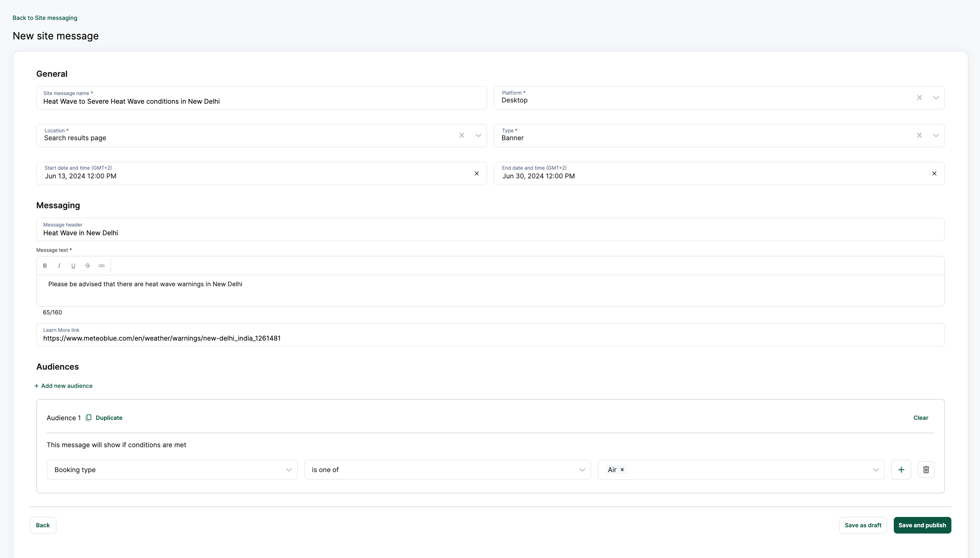Click Save as draft button
Image resolution: width=980 pixels, height=558 pixels.
pyautogui.click(x=863, y=525)
